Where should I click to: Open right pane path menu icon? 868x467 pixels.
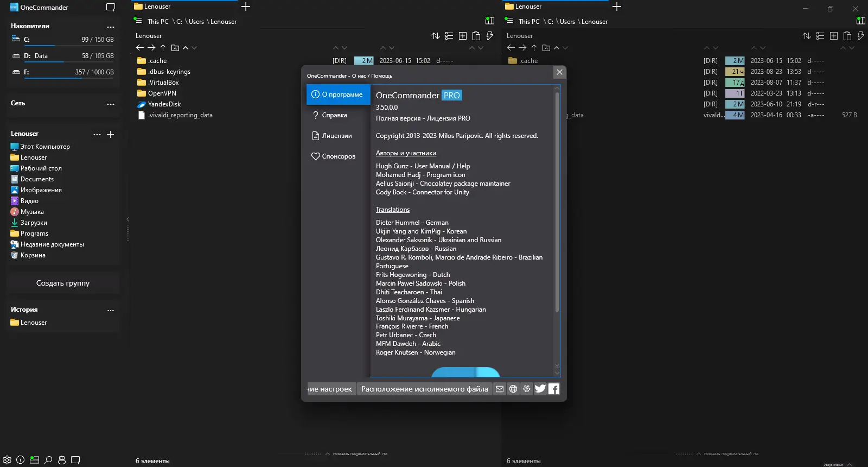coord(509,21)
